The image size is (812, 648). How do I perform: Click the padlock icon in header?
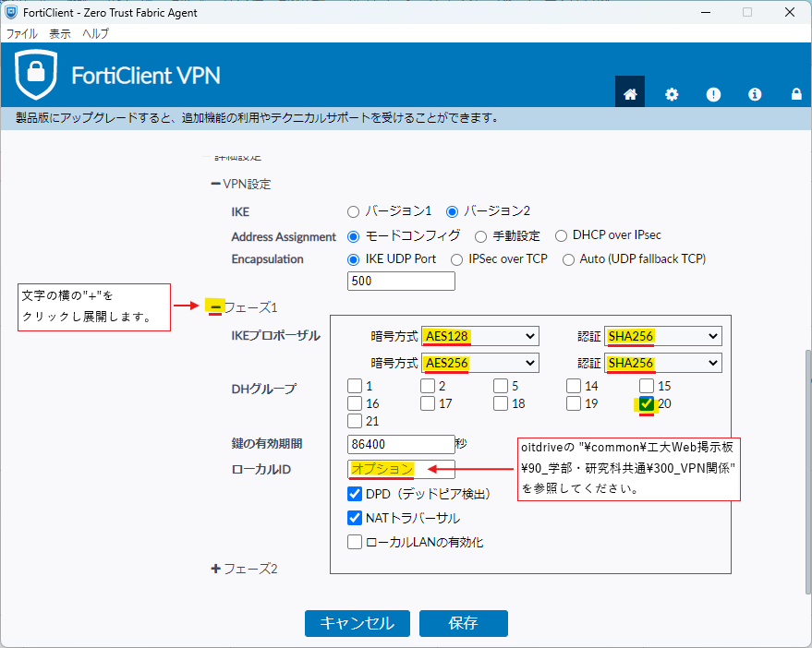pos(795,93)
